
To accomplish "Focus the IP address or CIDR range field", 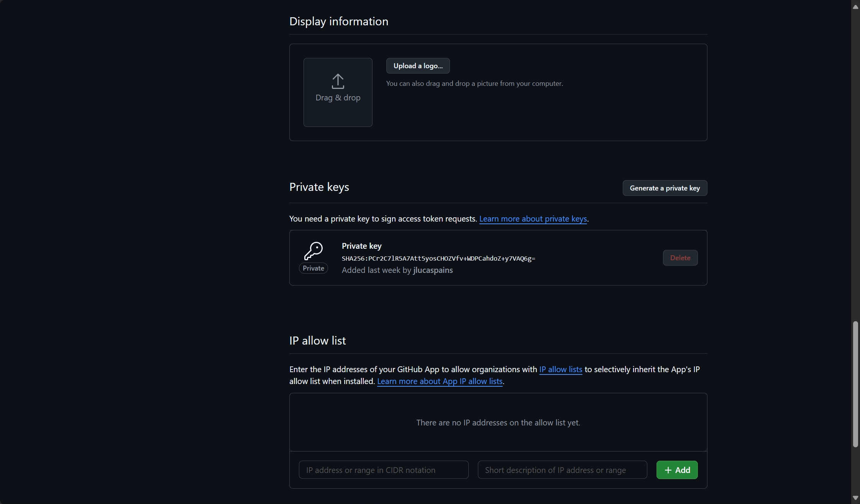I will (x=383, y=470).
